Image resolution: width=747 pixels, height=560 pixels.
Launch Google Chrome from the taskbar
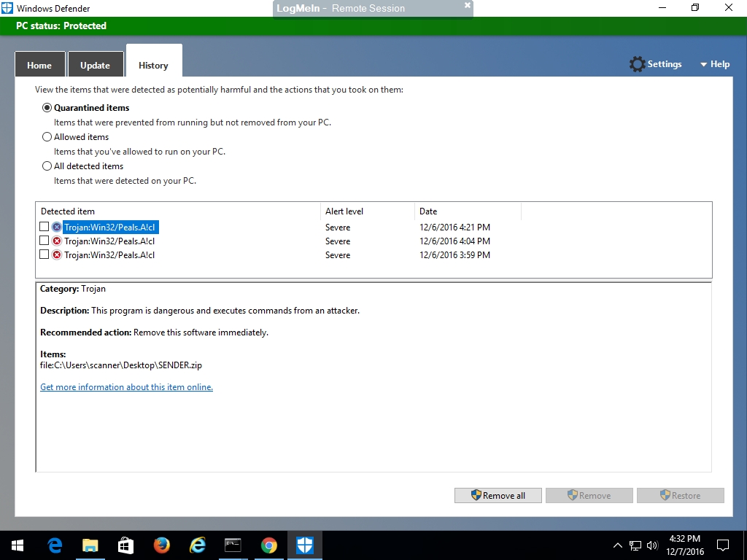tap(268, 545)
